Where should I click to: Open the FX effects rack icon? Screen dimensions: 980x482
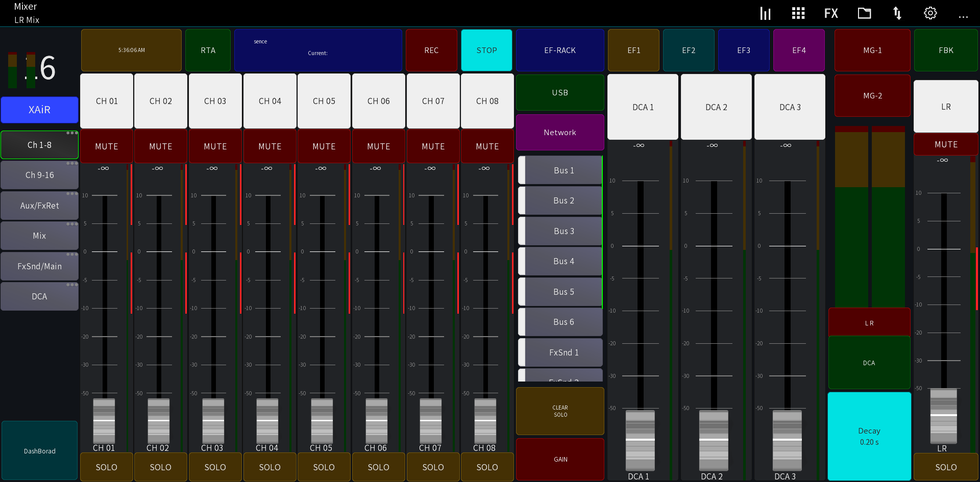[x=831, y=13]
